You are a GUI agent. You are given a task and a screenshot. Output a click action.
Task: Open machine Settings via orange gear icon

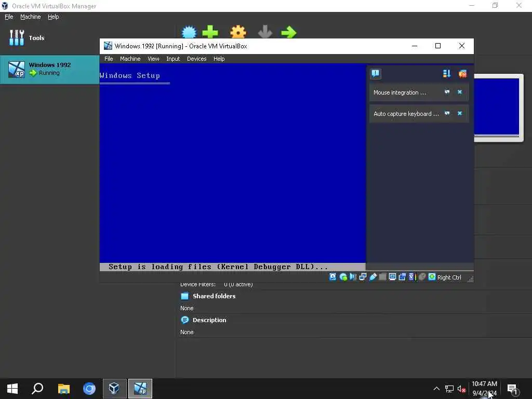pyautogui.click(x=238, y=32)
